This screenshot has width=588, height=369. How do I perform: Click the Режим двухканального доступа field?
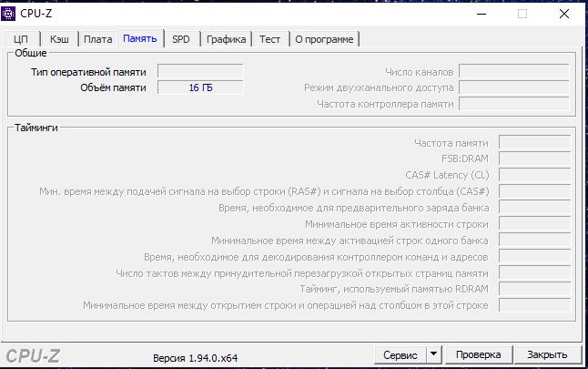pos(513,87)
